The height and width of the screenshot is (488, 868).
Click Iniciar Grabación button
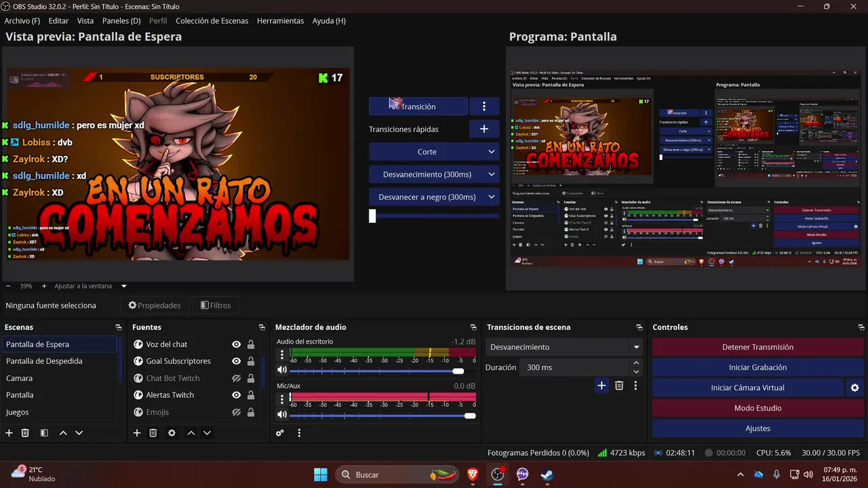757,367
